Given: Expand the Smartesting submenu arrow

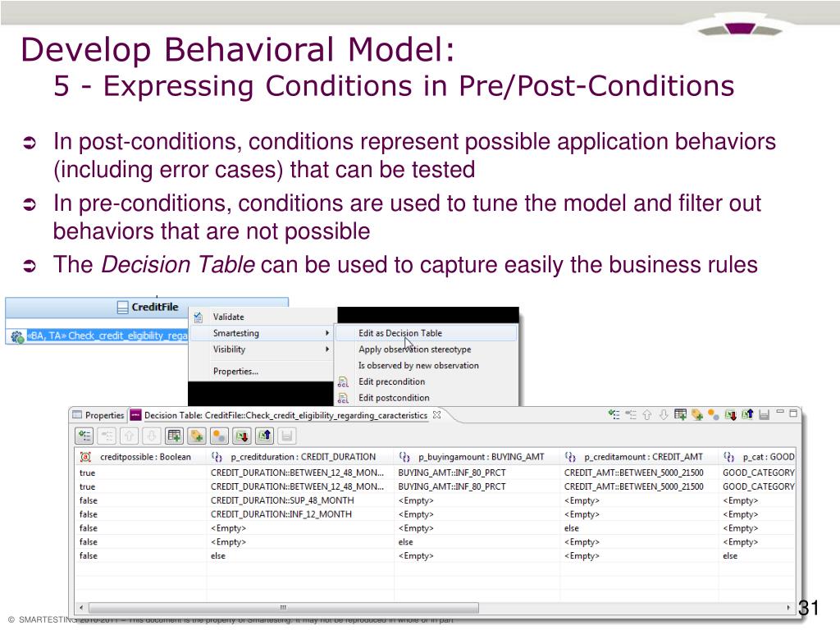Looking at the screenshot, I should click(x=326, y=333).
